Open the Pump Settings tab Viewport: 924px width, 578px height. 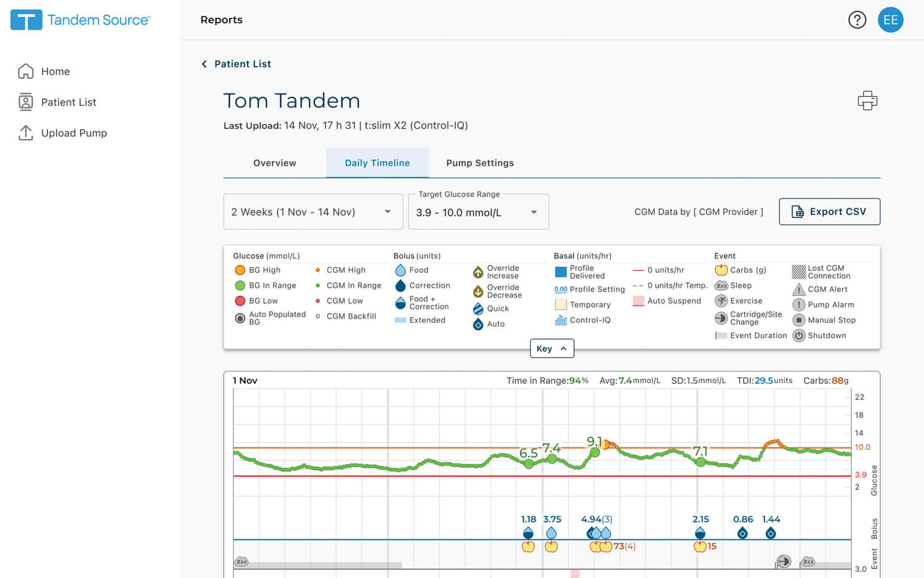[x=480, y=163]
